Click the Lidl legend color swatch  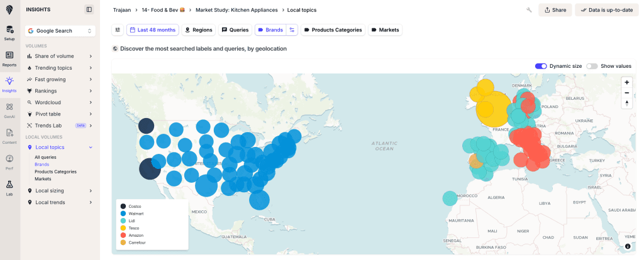(x=123, y=221)
